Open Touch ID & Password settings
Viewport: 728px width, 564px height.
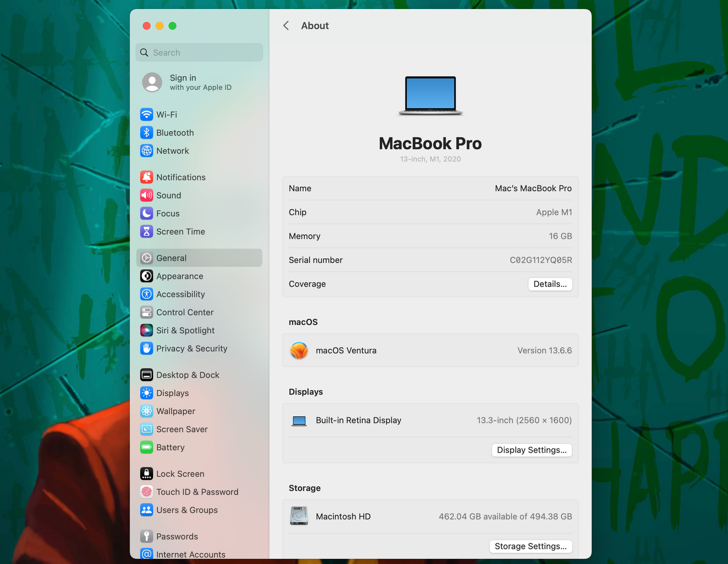tap(197, 491)
